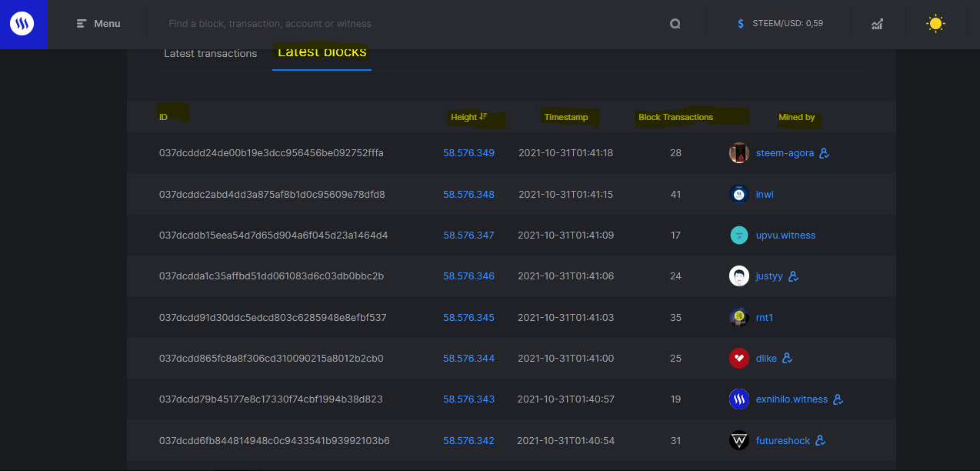Click futureshock avatar image
This screenshot has height=471, width=980.
tap(739, 441)
